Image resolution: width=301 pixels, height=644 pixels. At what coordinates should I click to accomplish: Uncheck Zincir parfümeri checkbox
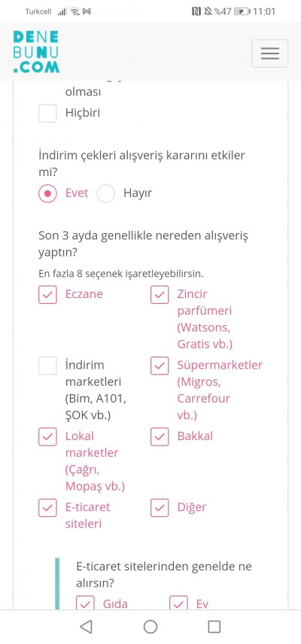click(160, 295)
